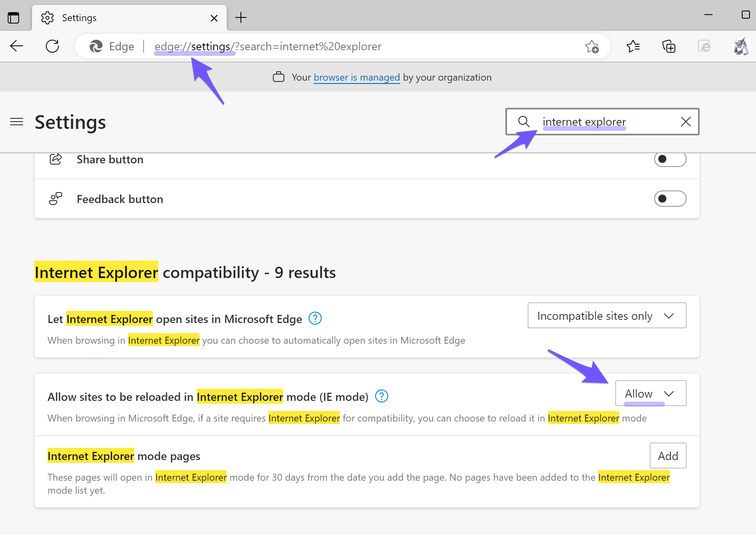
Task: Open 'Incompatible sites only' dropdown
Action: click(x=607, y=315)
